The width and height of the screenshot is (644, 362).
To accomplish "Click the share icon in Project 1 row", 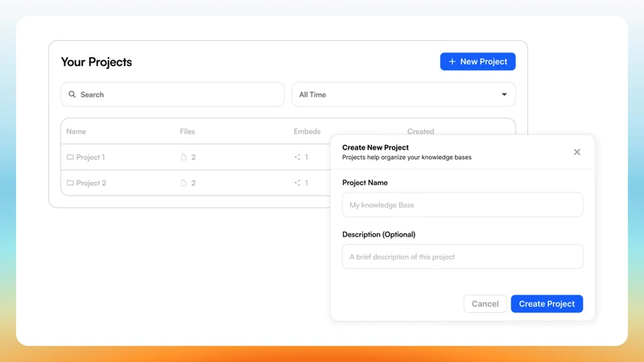I will (297, 157).
